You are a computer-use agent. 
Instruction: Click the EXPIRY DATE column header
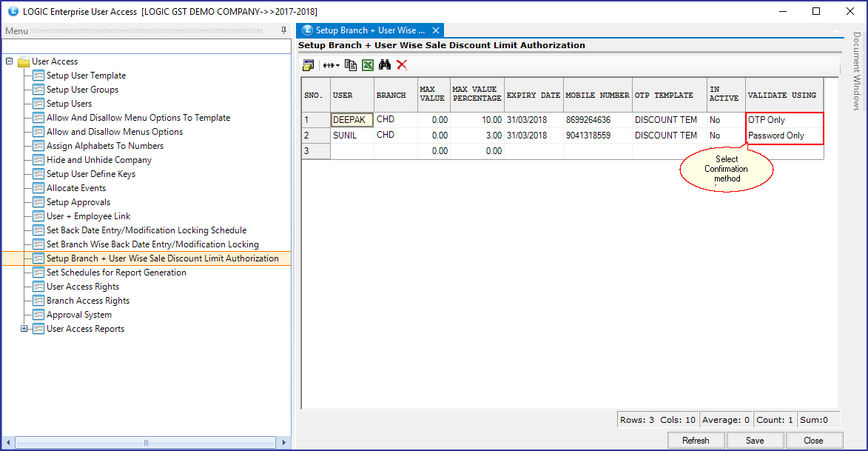pos(534,96)
